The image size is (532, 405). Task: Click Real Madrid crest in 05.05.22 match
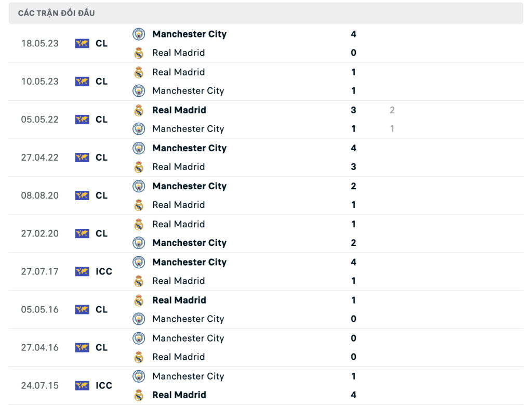(138, 110)
